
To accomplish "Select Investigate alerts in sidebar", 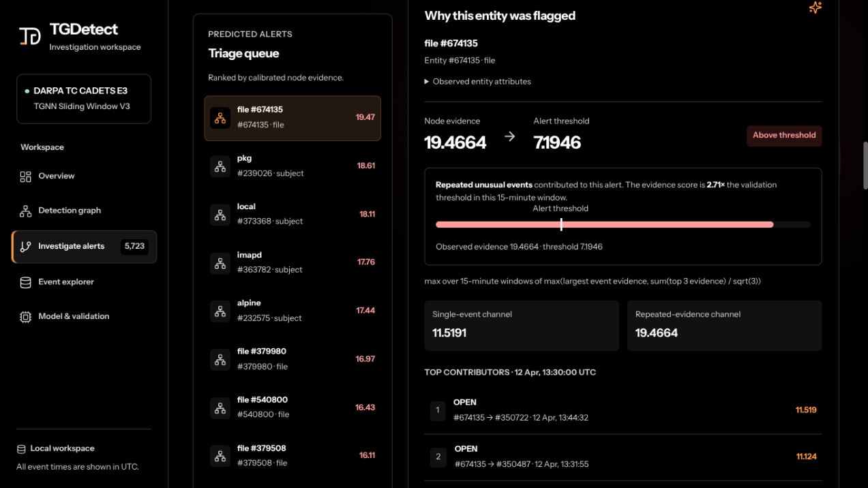I will point(84,247).
